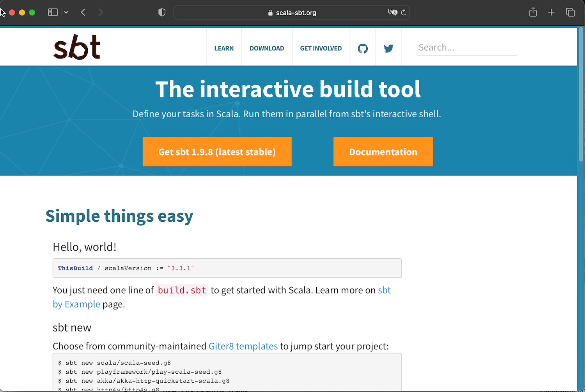Go forward with the Safari forward arrow

[101, 12]
